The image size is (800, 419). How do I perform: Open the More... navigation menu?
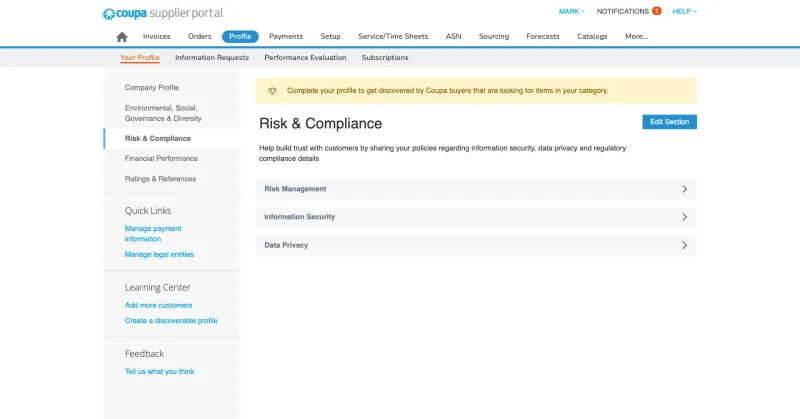tap(636, 36)
